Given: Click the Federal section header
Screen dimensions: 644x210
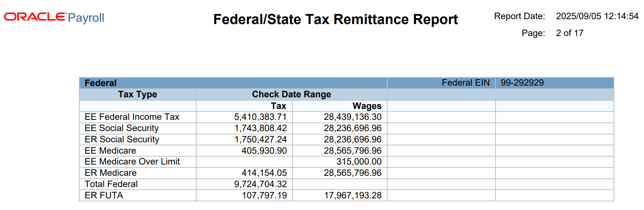Looking at the screenshot, I should (x=100, y=83).
